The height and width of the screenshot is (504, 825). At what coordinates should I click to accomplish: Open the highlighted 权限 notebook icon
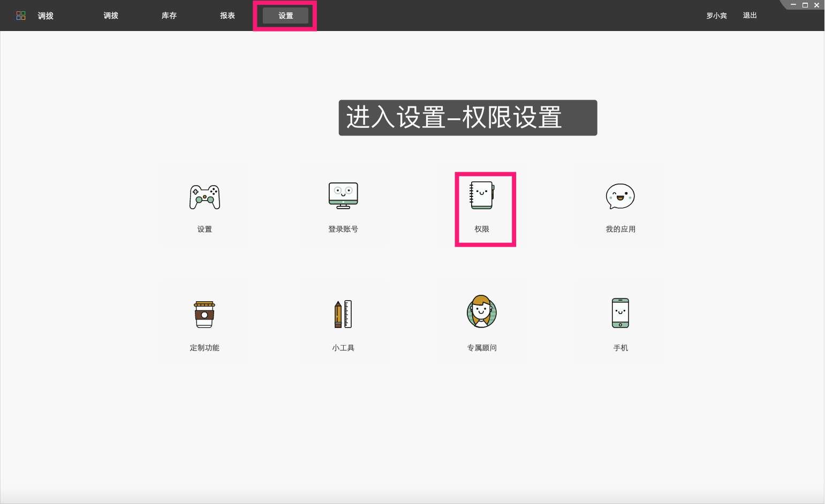481,196
